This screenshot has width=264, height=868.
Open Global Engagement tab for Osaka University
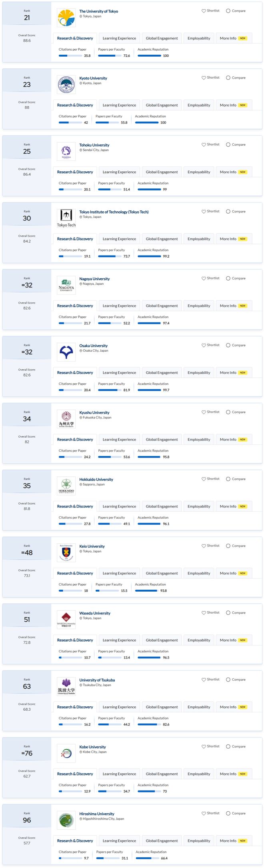pyautogui.click(x=162, y=373)
